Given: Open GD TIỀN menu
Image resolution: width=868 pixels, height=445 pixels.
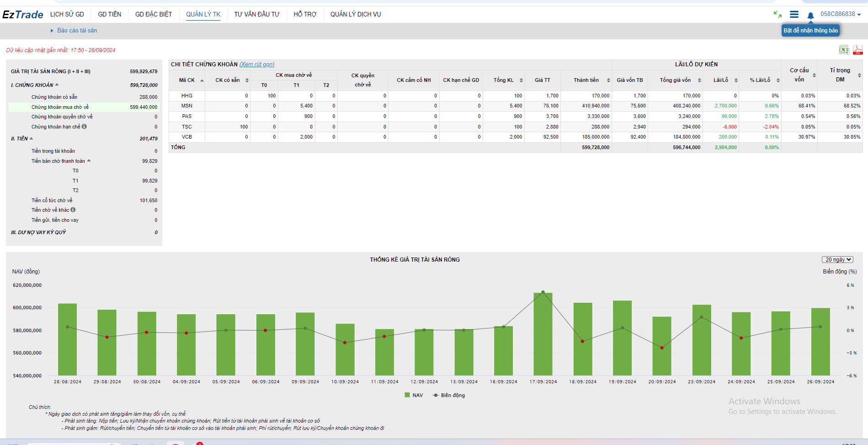Looking at the screenshot, I should point(110,14).
